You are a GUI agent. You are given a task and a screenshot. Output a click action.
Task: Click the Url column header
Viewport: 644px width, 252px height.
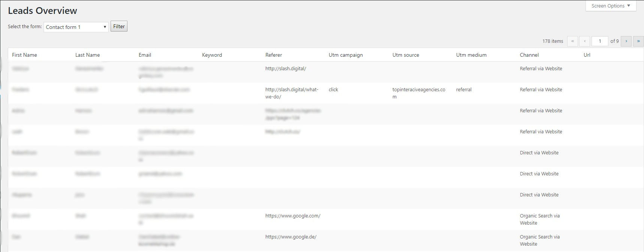587,55
